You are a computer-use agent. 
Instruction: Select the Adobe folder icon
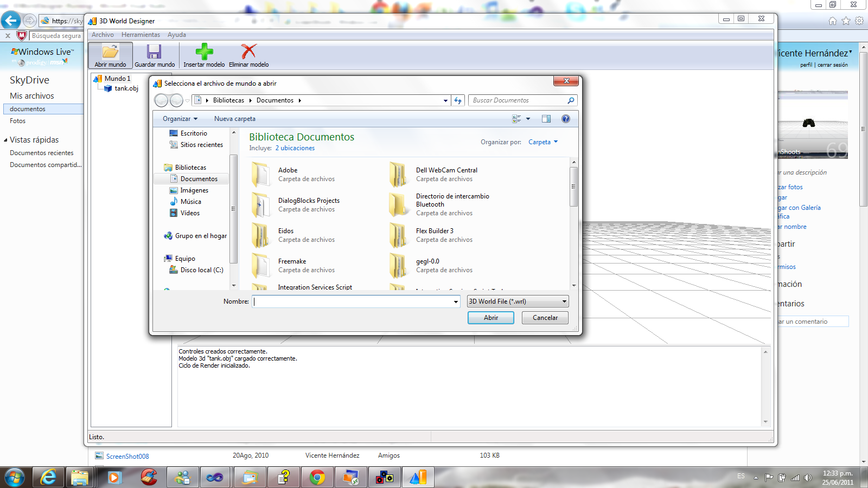point(261,175)
